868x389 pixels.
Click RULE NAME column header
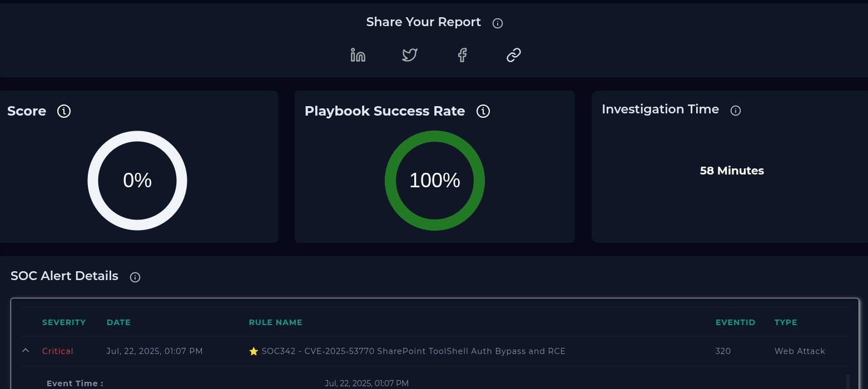(275, 322)
